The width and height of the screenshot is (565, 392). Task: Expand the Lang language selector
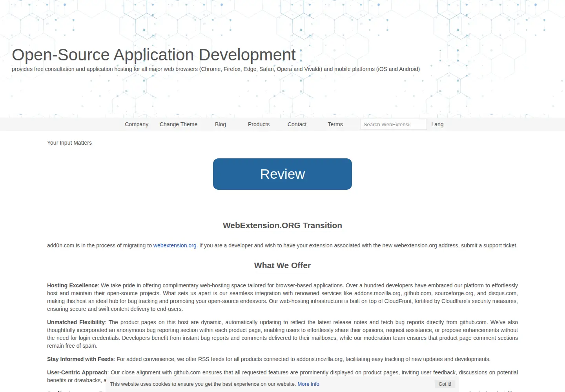pos(437,124)
